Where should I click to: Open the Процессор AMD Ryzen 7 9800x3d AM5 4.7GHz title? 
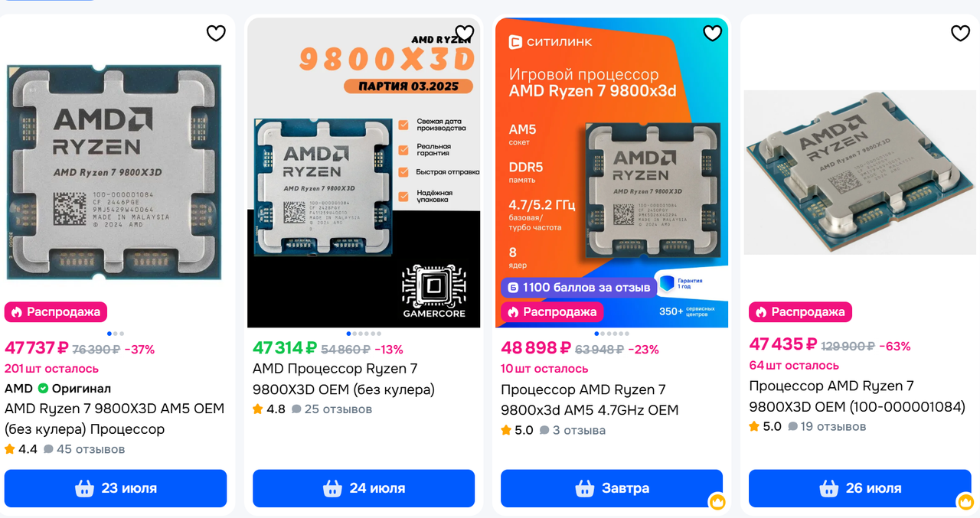[590, 400]
